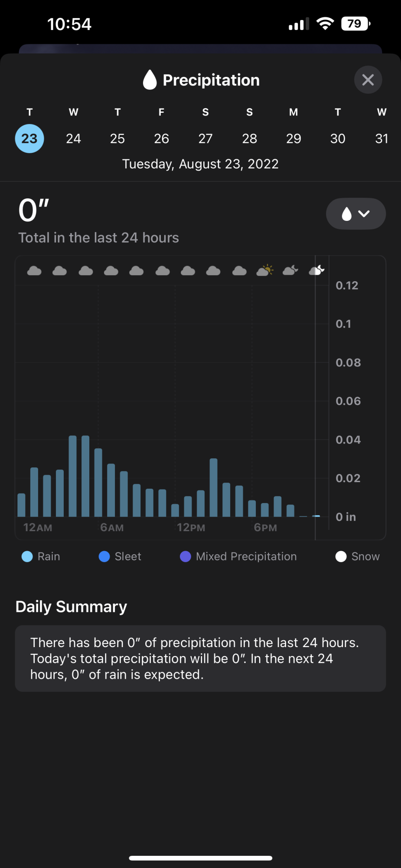Tap the Snow legend white dot
Screen dimensions: 401x868
(x=341, y=556)
